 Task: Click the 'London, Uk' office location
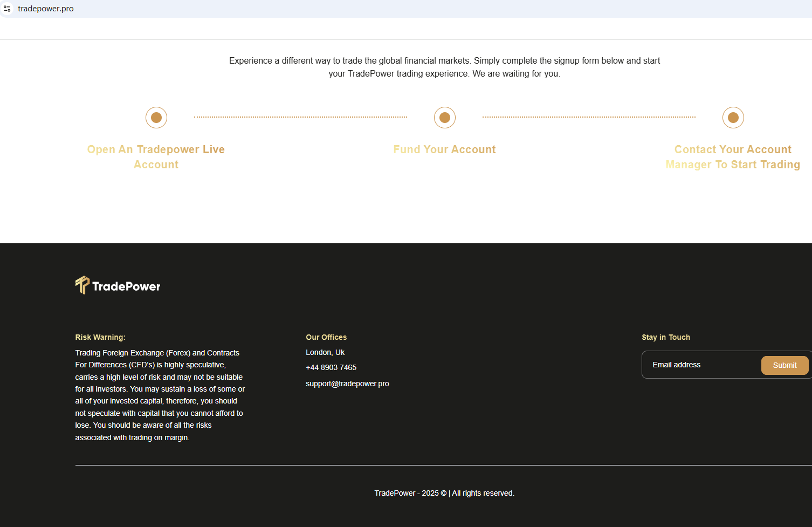pos(325,352)
